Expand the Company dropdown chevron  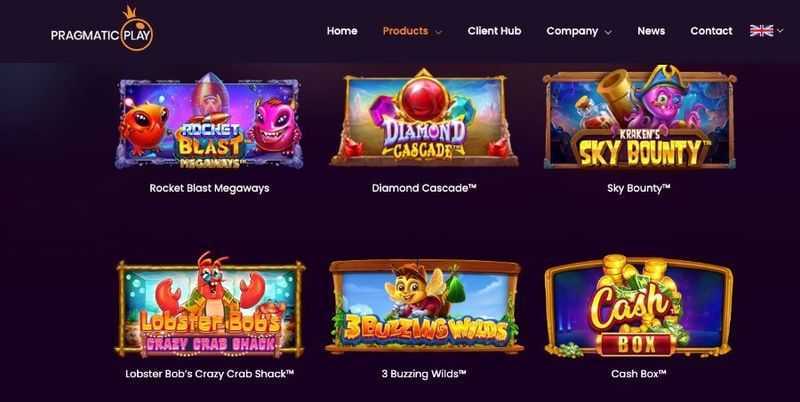[x=608, y=32]
